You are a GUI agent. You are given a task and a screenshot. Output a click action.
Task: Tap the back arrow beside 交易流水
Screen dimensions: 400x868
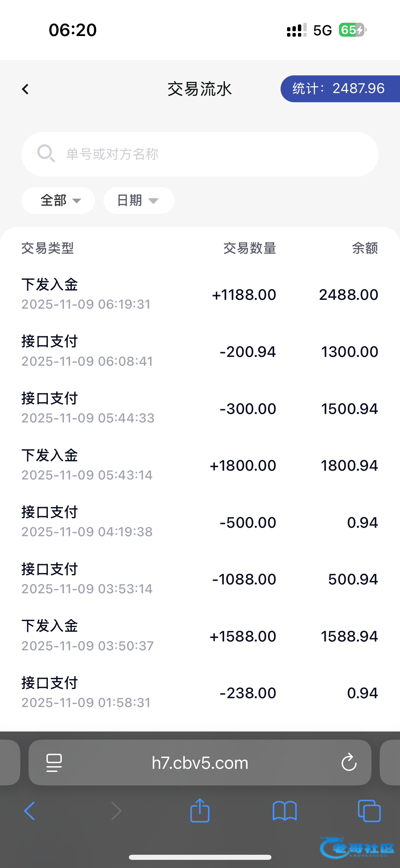(x=25, y=89)
